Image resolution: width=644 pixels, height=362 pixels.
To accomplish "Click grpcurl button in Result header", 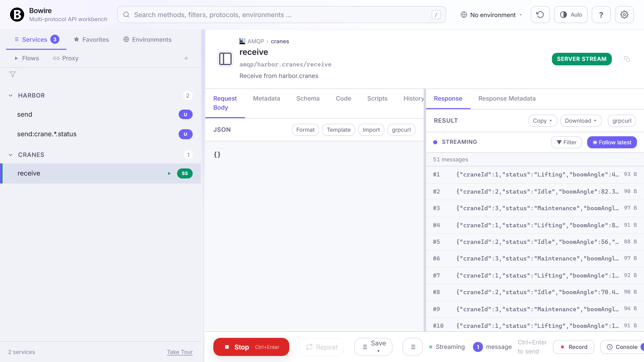I will click(622, 121).
